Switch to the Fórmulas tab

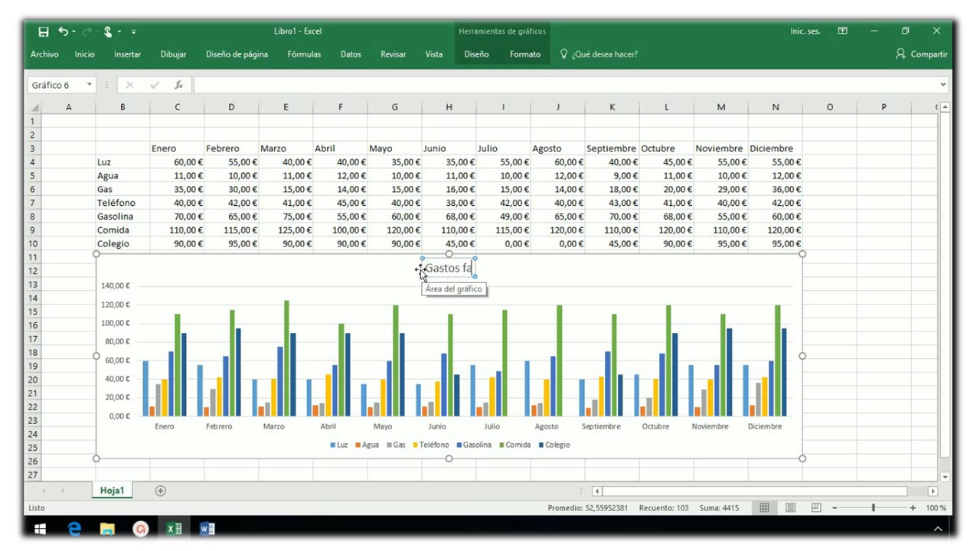[x=304, y=54]
